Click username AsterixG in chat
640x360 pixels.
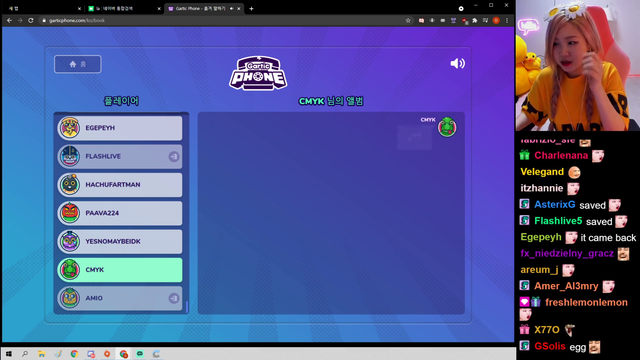point(555,204)
